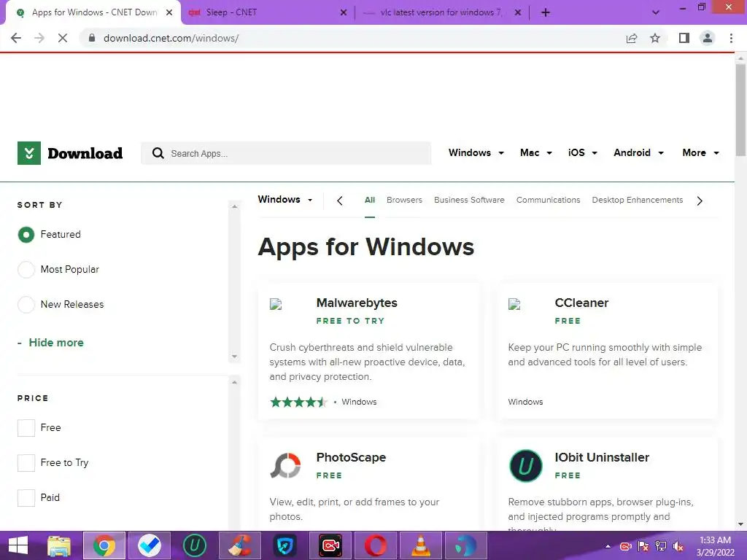The height and width of the screenshot is (560, 747).
Task: Click the green Download logo icon
Action: [29, 153]
